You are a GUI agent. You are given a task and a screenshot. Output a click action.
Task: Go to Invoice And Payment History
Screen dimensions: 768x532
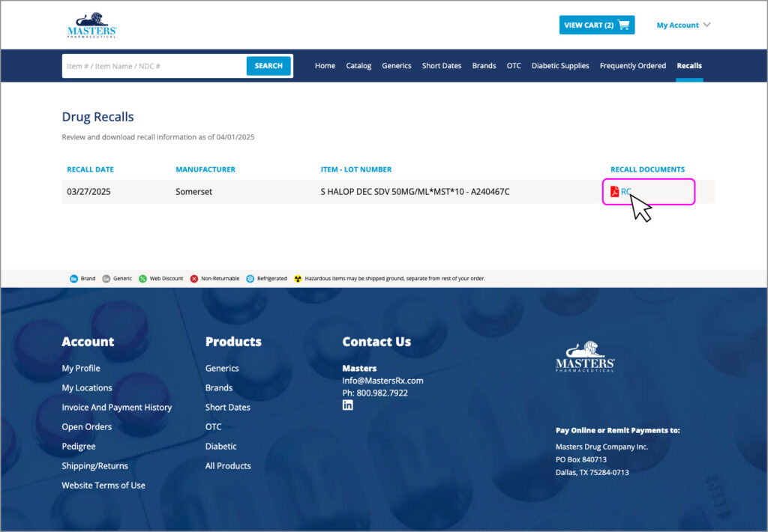pos(116,407)
